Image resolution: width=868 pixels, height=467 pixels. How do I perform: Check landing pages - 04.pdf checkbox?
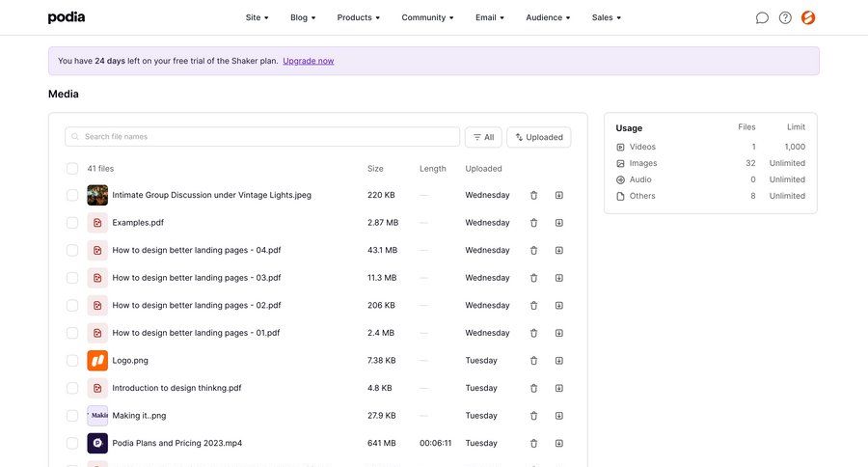(72, 251)
